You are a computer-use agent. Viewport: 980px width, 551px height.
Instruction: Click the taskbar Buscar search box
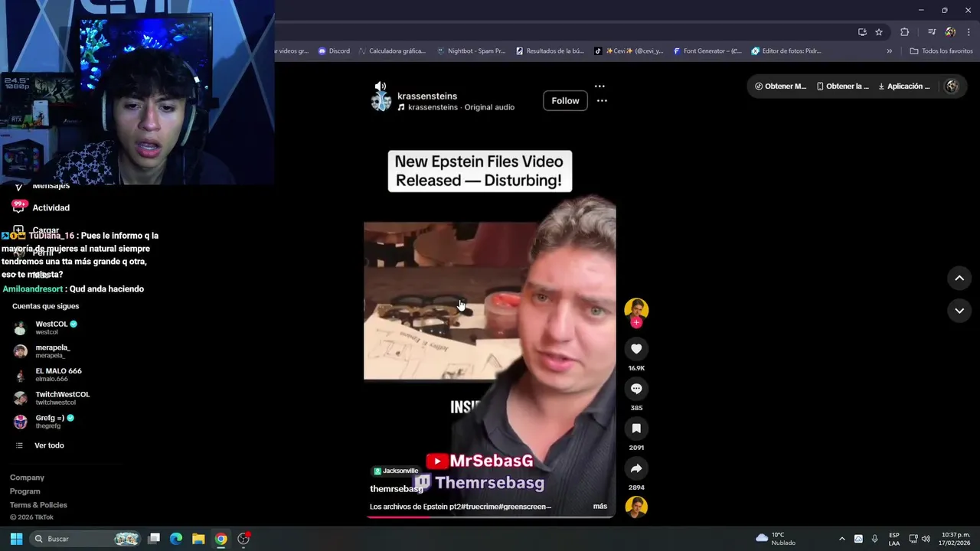click(86, 539)
